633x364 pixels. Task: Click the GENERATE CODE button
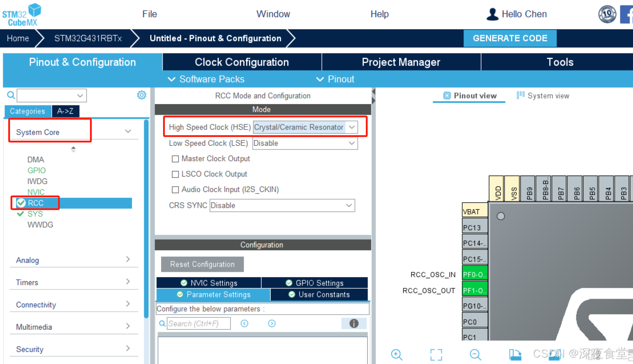point(510,38)
